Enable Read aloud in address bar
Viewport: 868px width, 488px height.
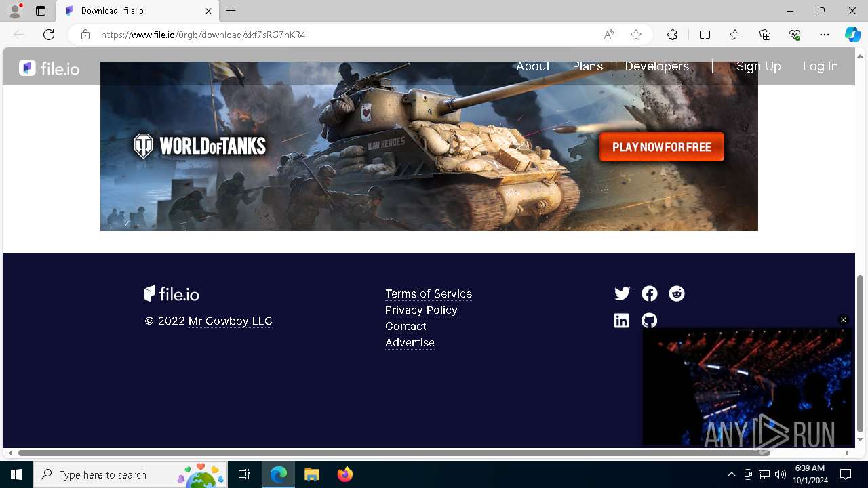click(x=609, y=35)
